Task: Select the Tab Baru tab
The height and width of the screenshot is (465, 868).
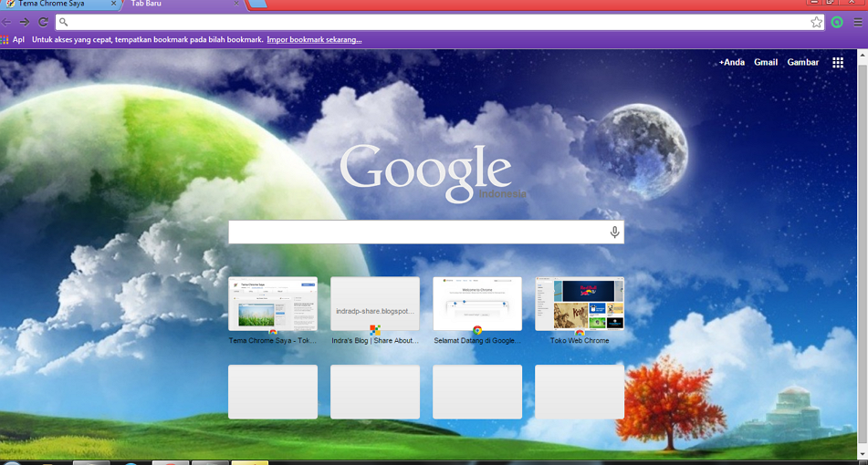Action: pos(173,4)
